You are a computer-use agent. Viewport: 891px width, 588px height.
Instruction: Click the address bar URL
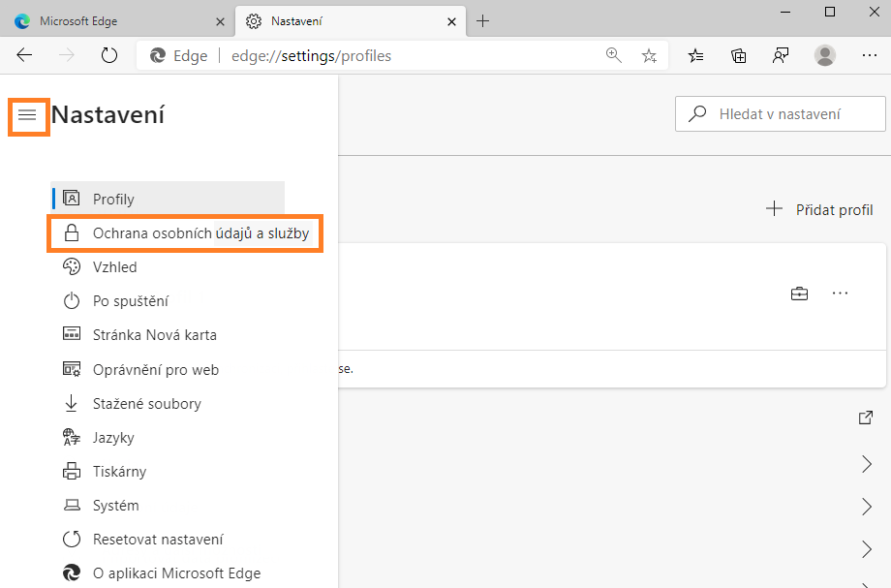click(x=312, y=55)
